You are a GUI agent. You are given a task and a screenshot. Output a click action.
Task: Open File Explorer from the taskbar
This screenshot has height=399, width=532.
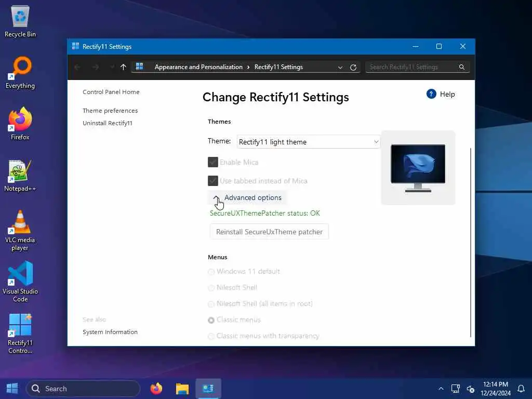(x=182, y=389)
